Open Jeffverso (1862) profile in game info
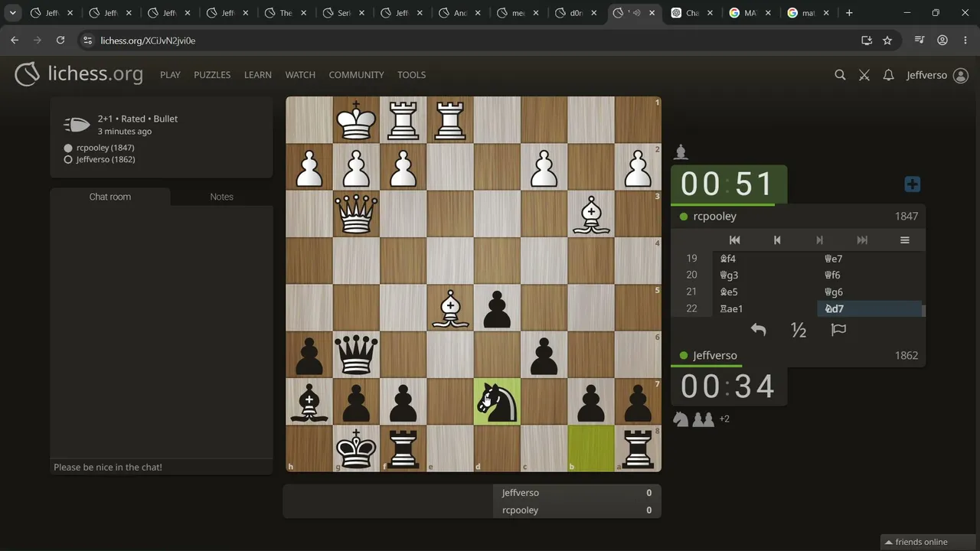Screen dimensions: 980x551 click(105, 159)
